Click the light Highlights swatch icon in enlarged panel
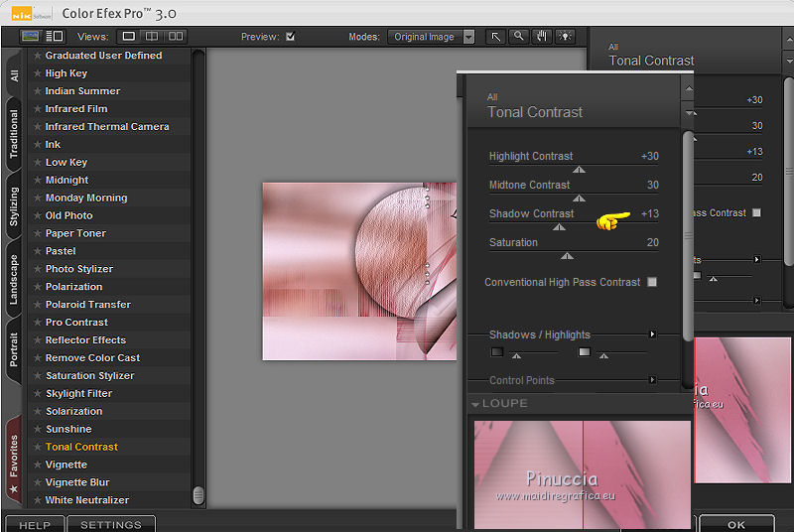 585,351
